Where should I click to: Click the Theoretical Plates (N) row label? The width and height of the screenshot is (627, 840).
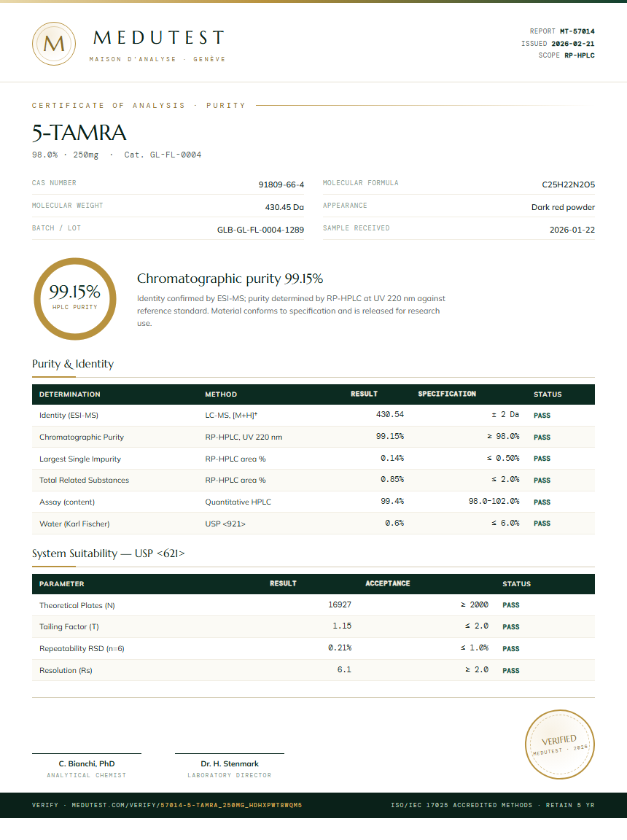tap(77, 605)
